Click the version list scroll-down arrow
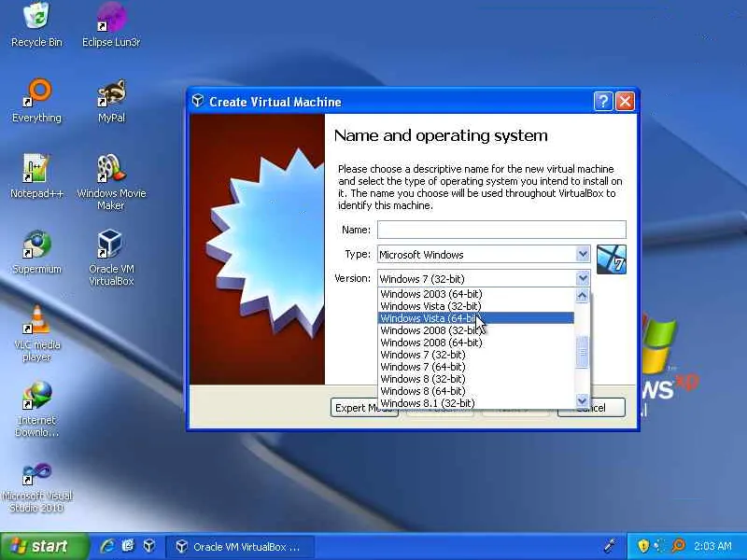This screenshot has height=560, width=747. point(582,400)
